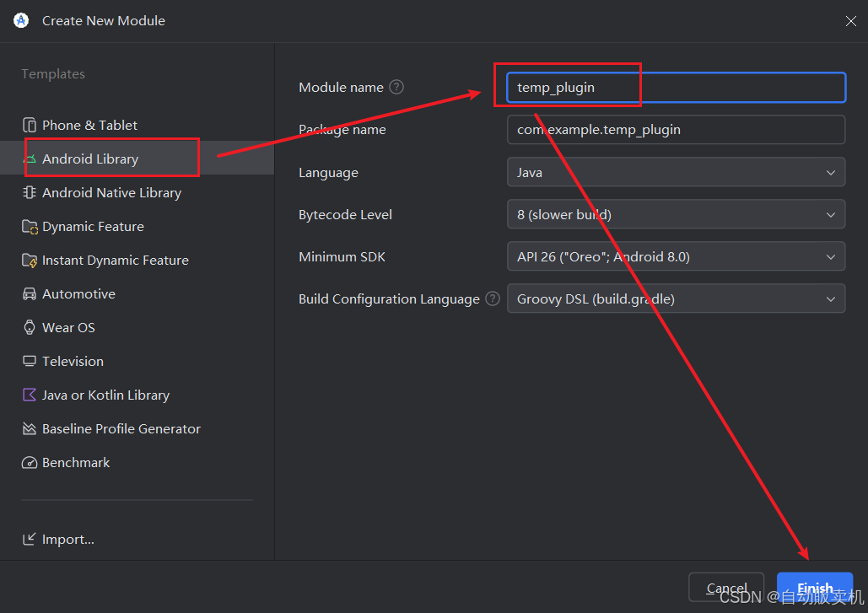868x613 pixels.
Task: Click the Wear OS watch icon
Action: coord(30,327)
